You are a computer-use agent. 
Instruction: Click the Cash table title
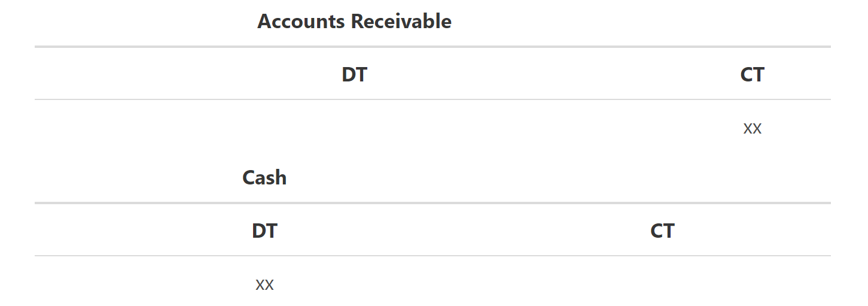[x=264, y=178]
